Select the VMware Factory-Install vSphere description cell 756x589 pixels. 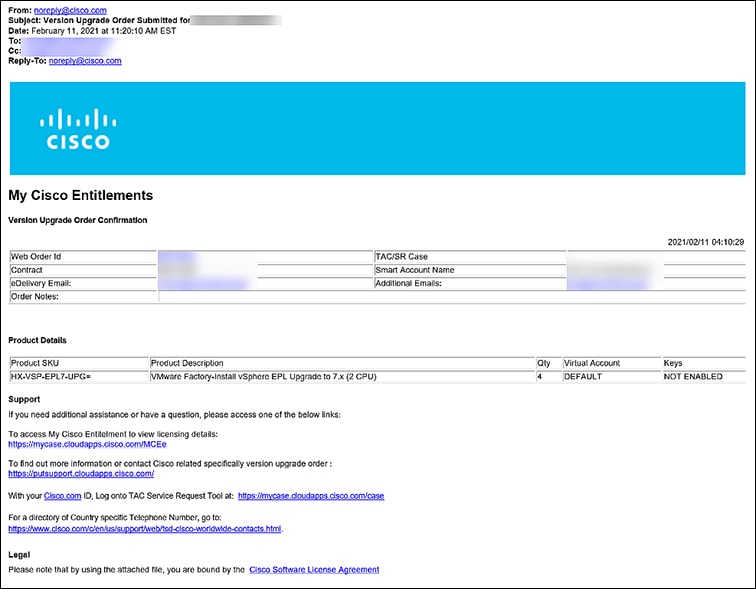pyautogui.click(x=342, y=376)
